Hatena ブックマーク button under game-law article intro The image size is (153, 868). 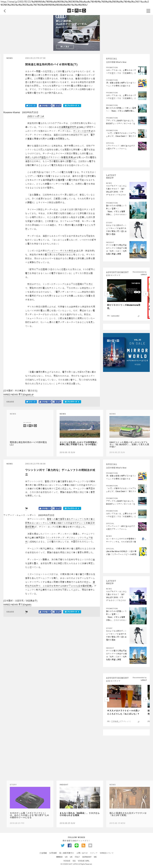click(72, 508)
